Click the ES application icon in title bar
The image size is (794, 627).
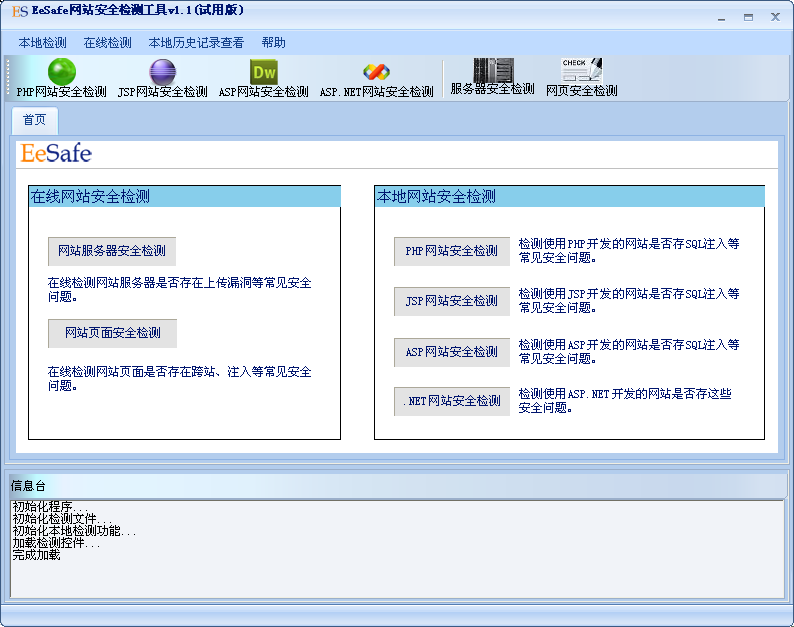click(x=20, y=11)
